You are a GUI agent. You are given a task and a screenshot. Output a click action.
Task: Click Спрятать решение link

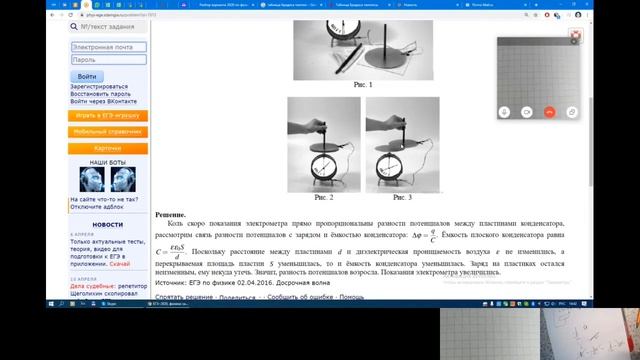pyautogui.click(x=184, y=297)
